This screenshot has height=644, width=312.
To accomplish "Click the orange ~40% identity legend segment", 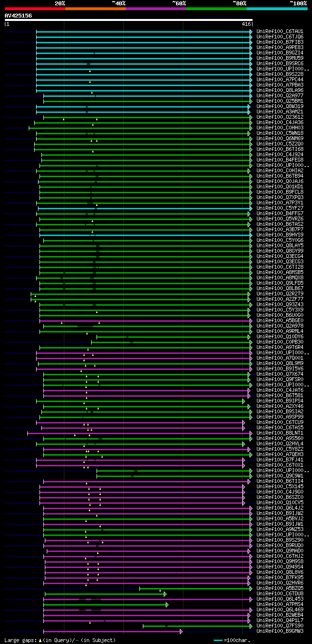I will 95,9.
